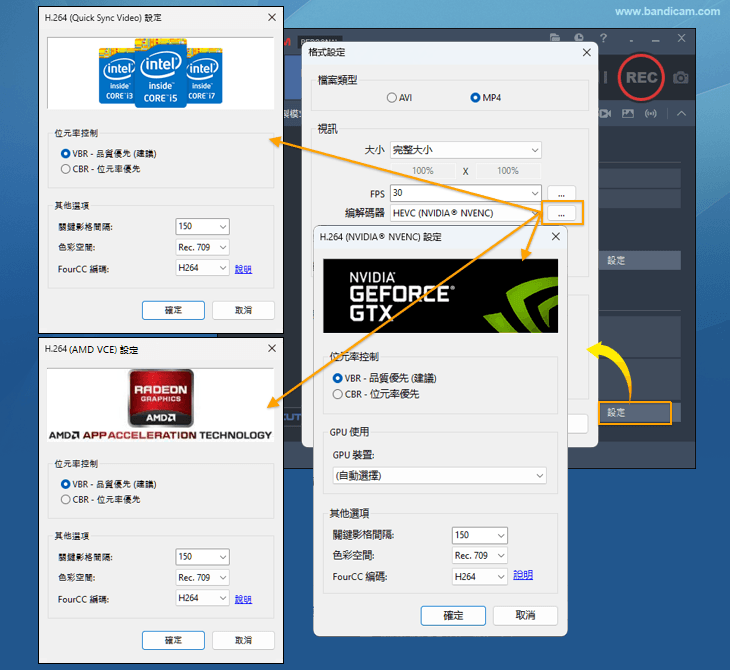Close the H.264 AMD VCE dialog
730x670 pixels.
272,348
